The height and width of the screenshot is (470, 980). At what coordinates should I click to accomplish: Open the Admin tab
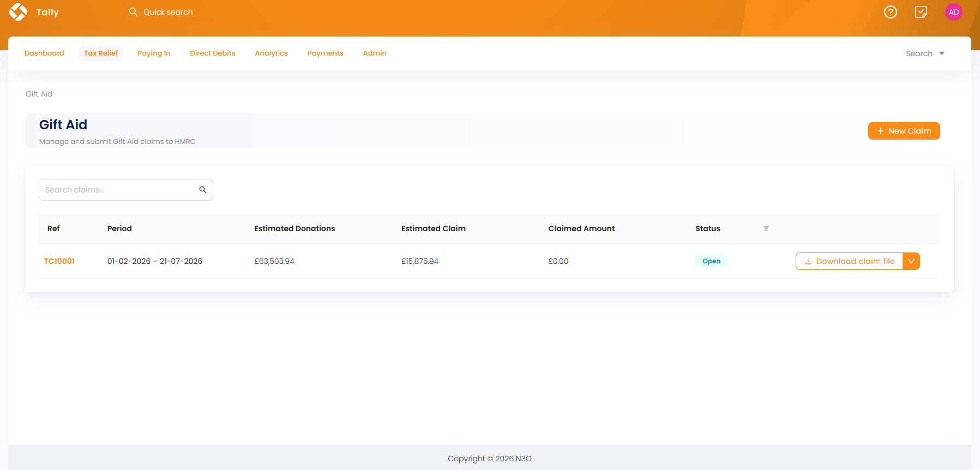(x=375, y=53)
